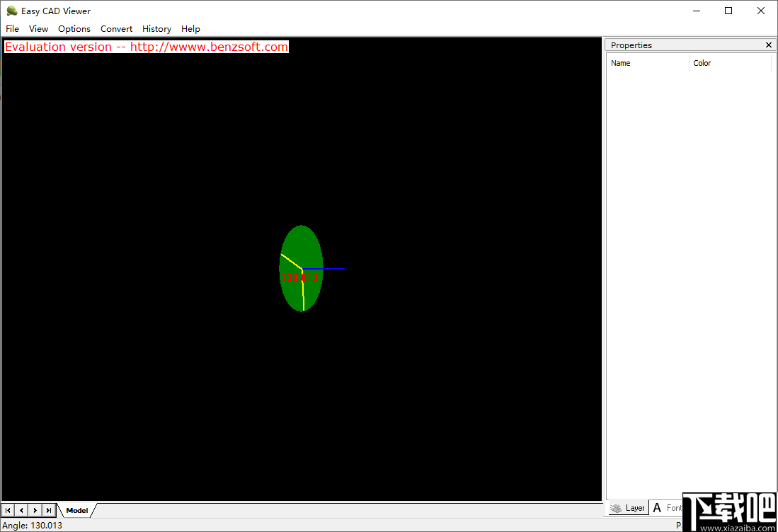Viewport: 778px width, 532px height.
Task: Click the Easy CAD Viewer title bar icon
Action: tap(11, 11)
